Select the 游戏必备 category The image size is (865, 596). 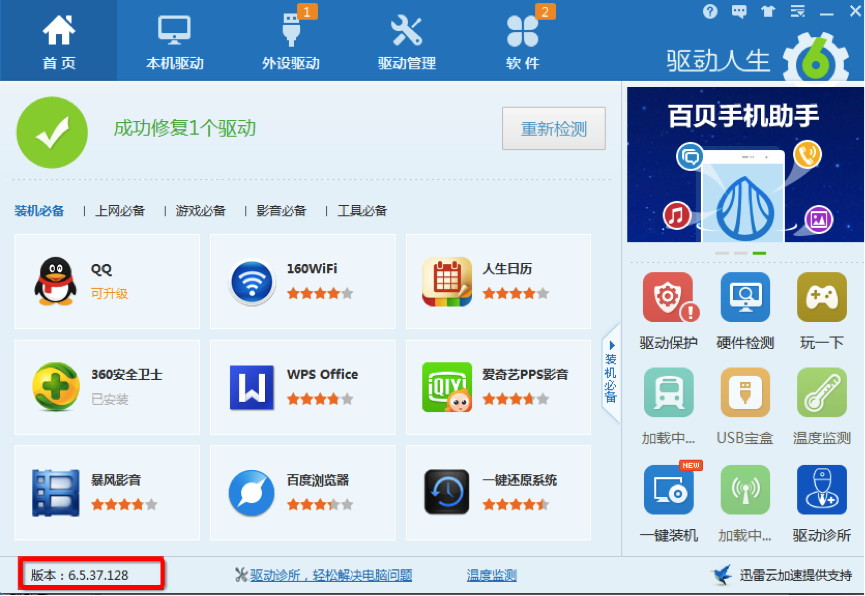coord(200,211)
